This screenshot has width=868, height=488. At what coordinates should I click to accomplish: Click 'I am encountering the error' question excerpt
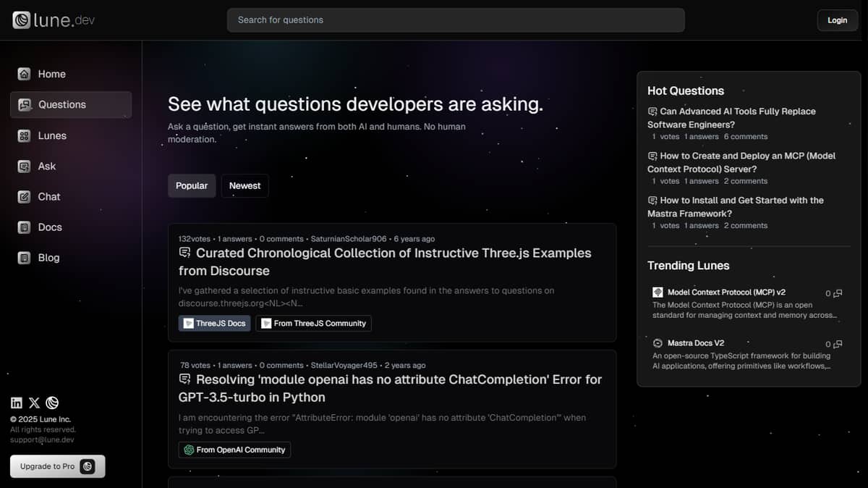click(x=382, y=424)
